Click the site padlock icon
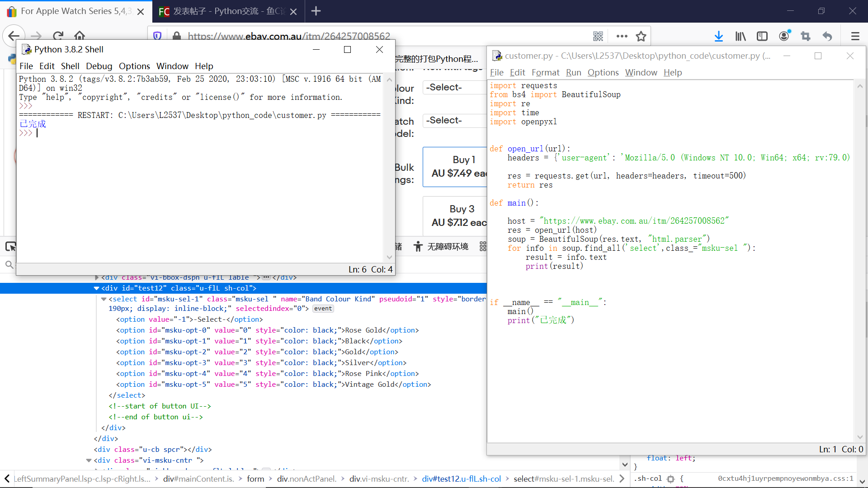 point(177,36)
